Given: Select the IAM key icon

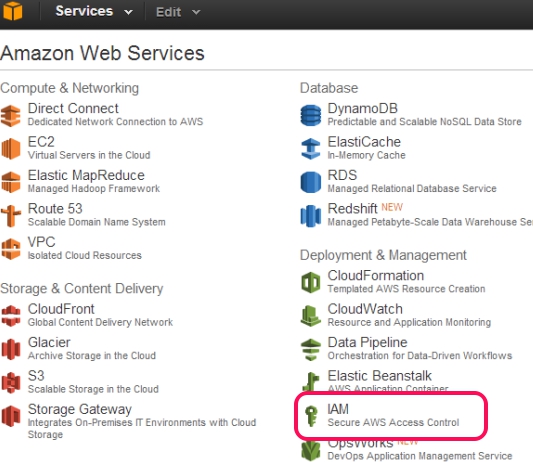Looking at the screenshot, I should pyautogui.click(x=311, y=416).
